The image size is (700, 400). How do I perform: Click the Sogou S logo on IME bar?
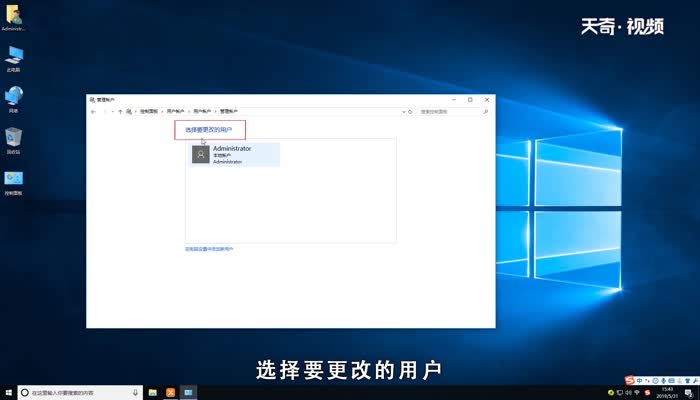tap(630, 381)
